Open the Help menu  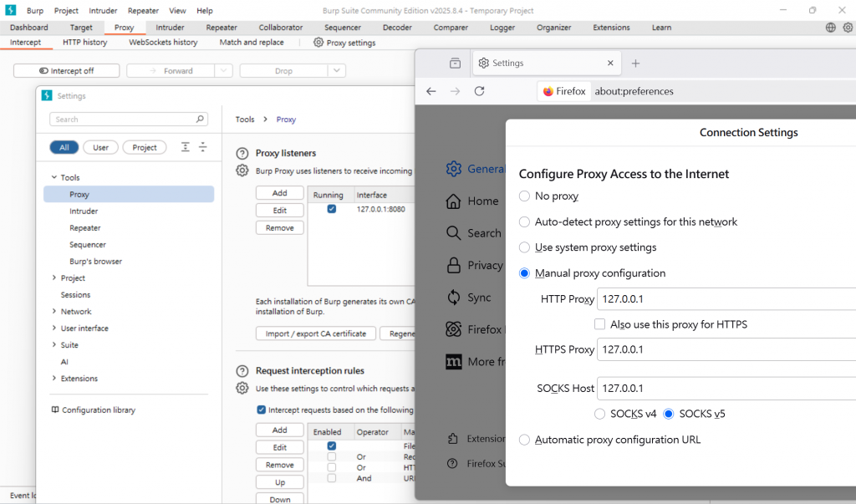[205, 10]
